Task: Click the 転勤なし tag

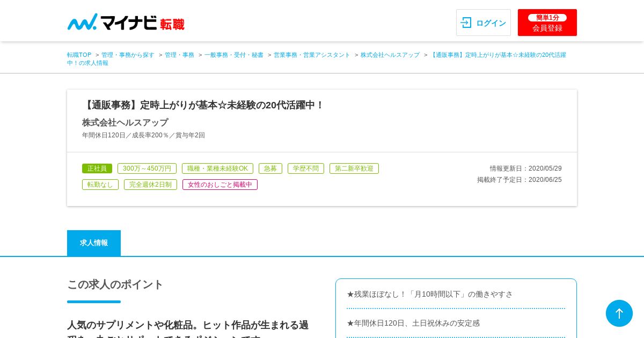Action: click(x=100, y=185)
